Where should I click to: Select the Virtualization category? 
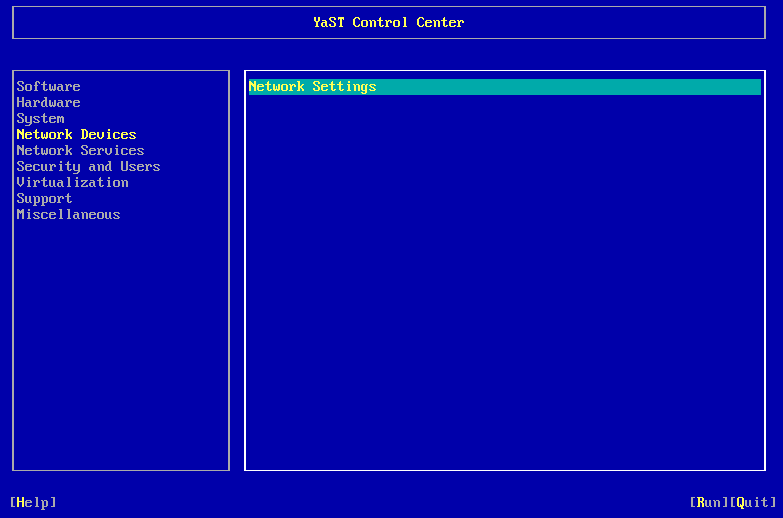[x=72, y=182]
